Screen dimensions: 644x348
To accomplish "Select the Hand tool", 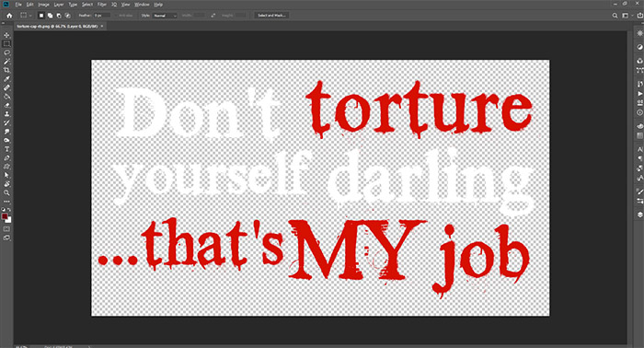I will coord(6,184).
